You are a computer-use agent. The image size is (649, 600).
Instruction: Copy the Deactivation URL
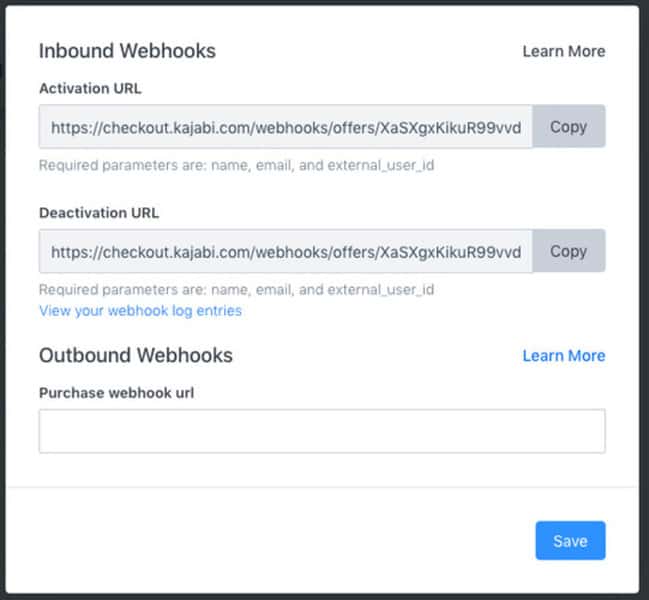(569, 251)
